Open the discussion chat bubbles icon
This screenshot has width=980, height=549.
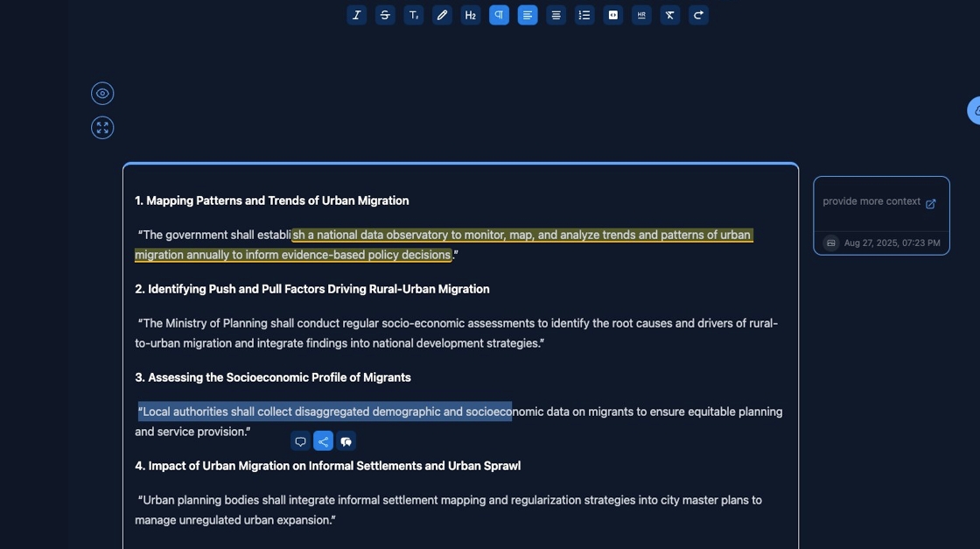[346, 441]
